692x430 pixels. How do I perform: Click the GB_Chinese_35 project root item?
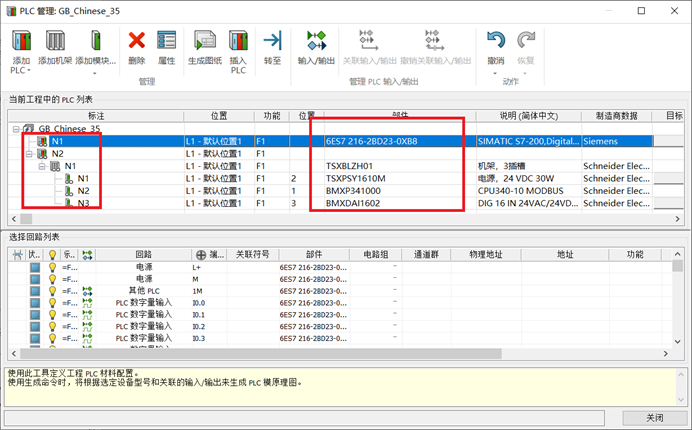pyautogui.click(x=69, y=129)
